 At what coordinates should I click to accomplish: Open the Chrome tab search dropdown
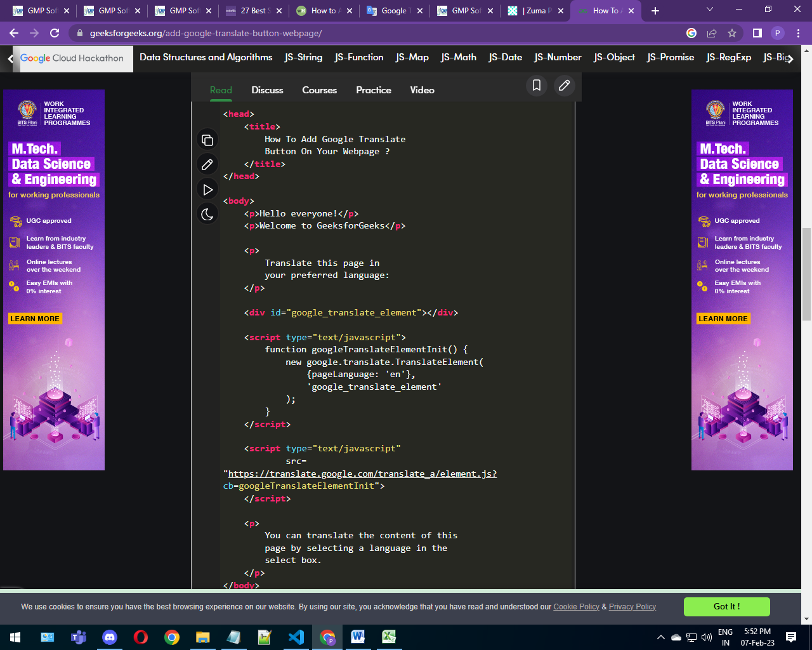pos(710,10)
